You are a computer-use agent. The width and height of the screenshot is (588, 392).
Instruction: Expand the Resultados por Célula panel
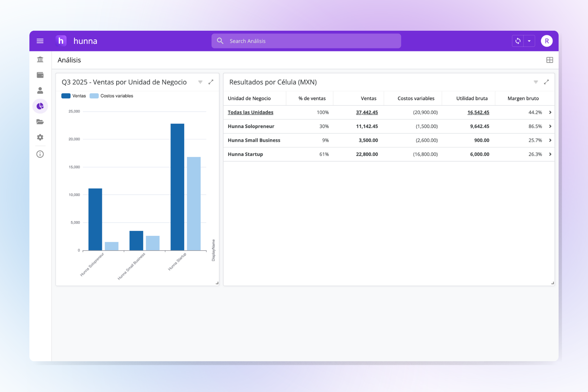(546, 82)
